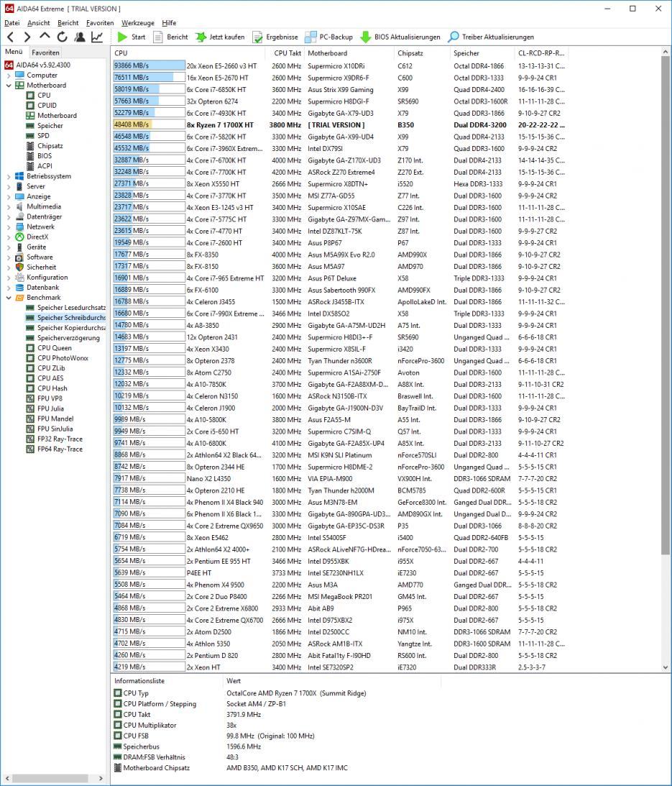
Task: Select ACPI in the tree
Action: click(45, 166)
